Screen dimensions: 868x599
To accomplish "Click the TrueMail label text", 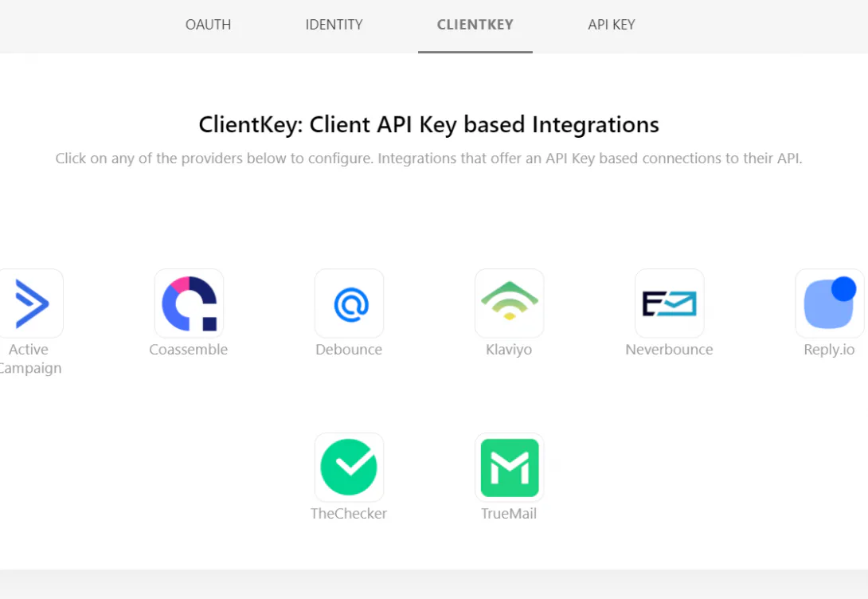I will point(509,513).
